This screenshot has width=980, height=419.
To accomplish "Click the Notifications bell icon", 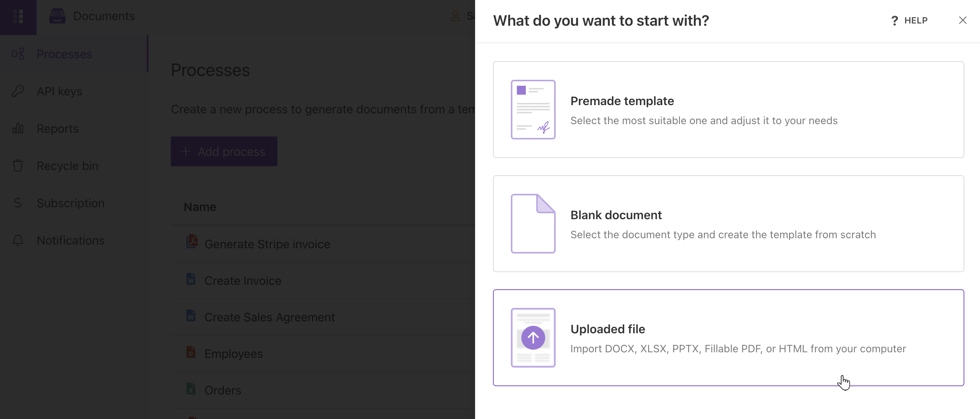I will (18, 240).
